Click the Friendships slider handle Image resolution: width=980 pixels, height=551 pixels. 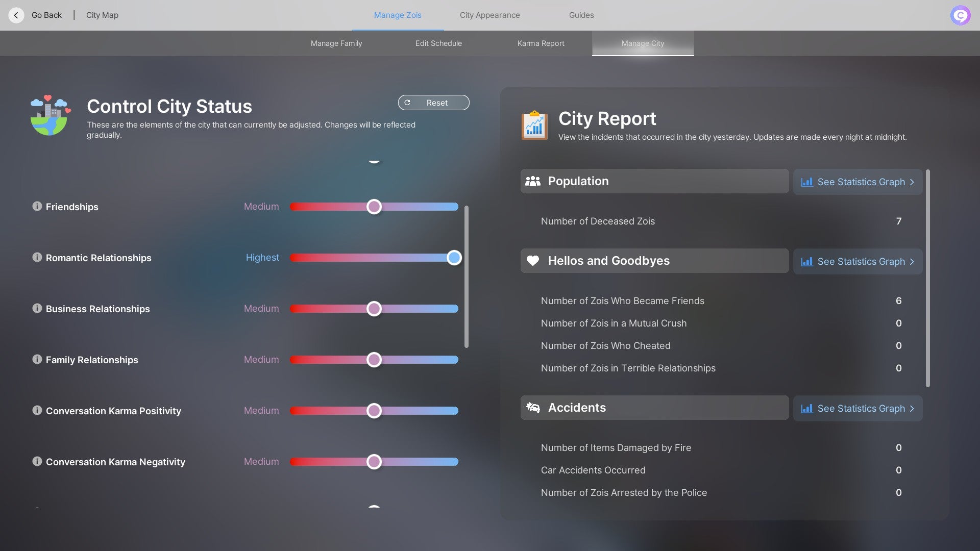click(x=374, y=207)
